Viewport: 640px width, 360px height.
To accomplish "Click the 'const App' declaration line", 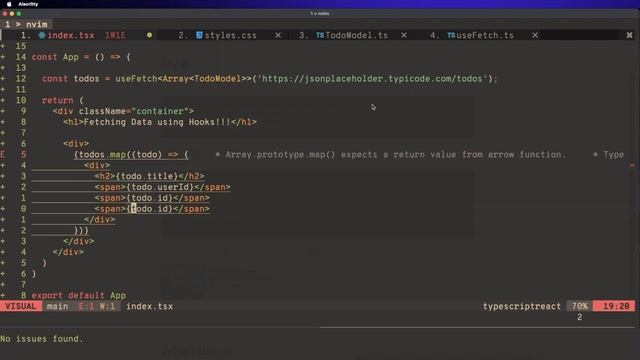I will 81,57.
